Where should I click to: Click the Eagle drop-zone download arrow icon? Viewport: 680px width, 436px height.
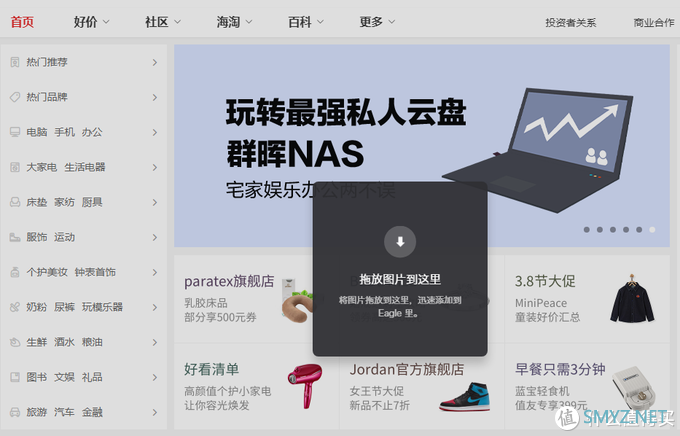(x=400, y=242)
